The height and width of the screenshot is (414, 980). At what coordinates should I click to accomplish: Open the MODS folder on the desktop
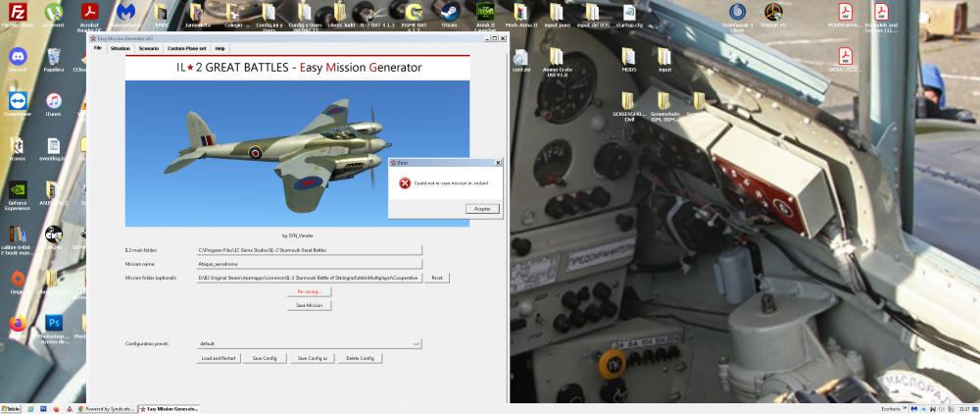point(628,56)
